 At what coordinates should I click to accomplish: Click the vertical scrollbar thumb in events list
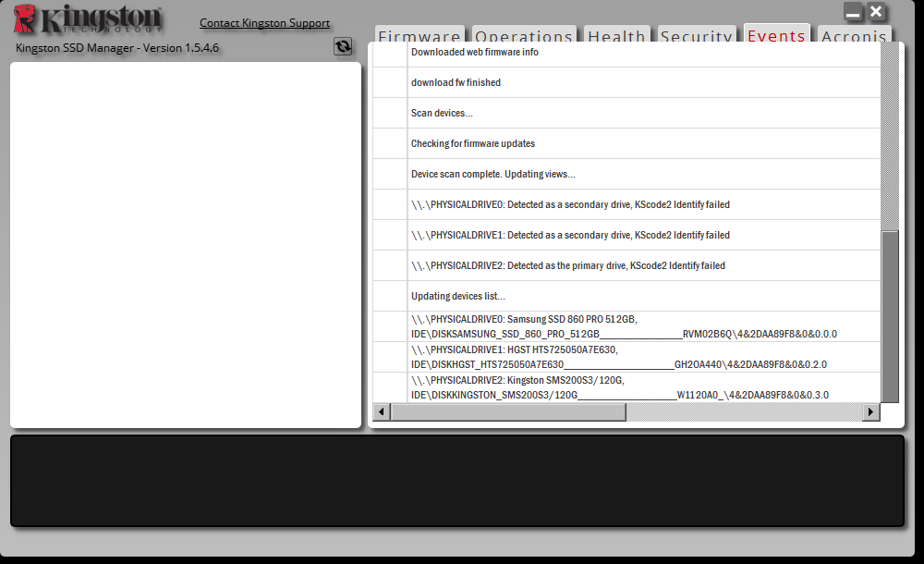(890, 316)
